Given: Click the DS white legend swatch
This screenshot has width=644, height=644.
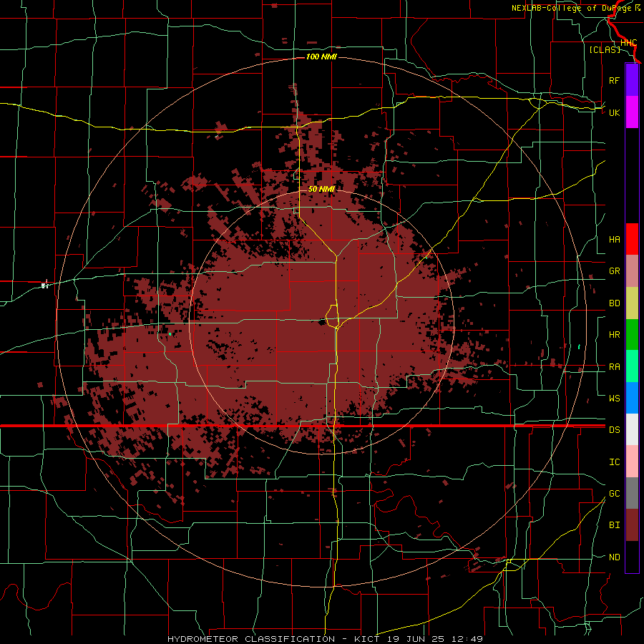Looking at the screenshot, I should tap(632, 429).
